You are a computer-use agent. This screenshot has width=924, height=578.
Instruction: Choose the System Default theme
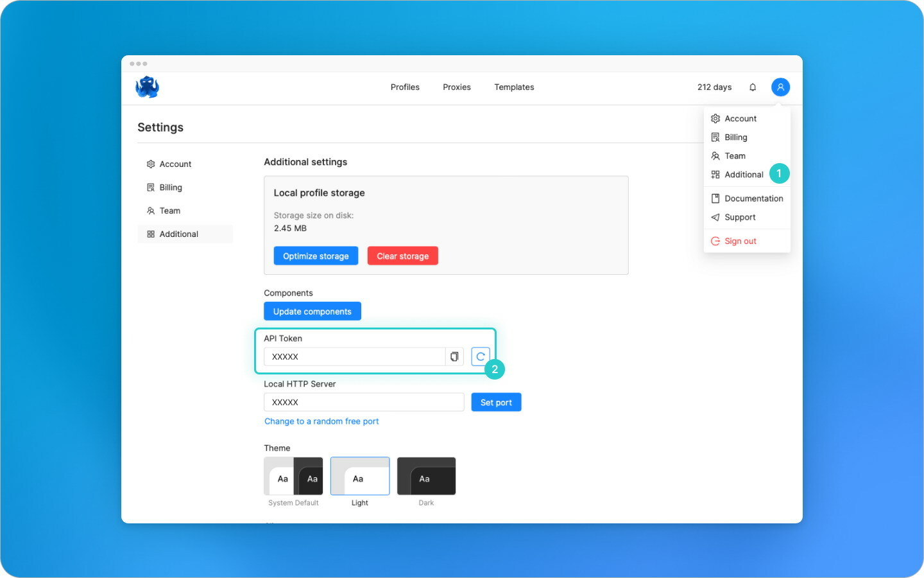pyautogui.click(x=293, y=476)
